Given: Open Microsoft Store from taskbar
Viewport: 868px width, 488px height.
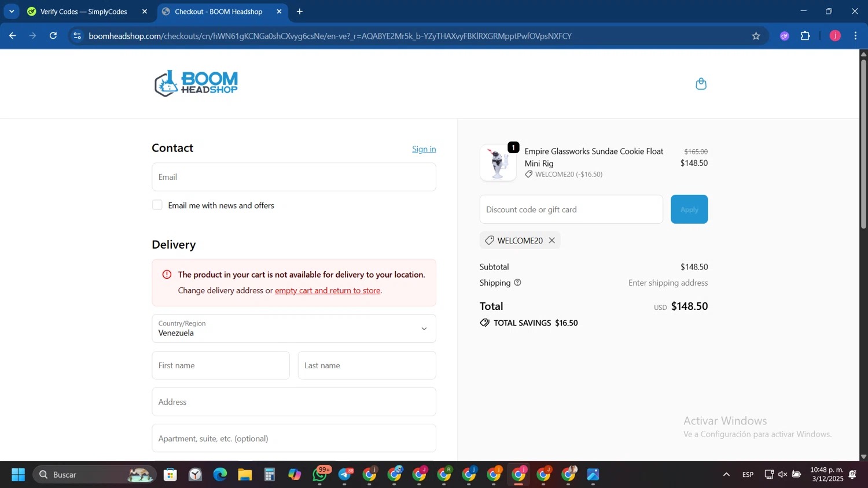Looking at the screenshot, I should 170,475.
